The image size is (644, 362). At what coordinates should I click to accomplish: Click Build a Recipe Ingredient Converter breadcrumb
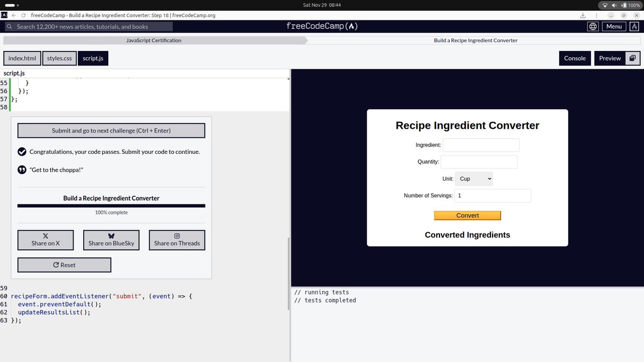click(x=475, y=40)
